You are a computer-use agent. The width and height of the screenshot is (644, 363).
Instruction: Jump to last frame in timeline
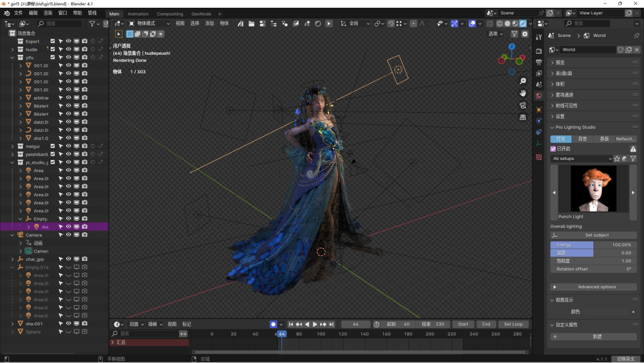(x=332, y=324)
